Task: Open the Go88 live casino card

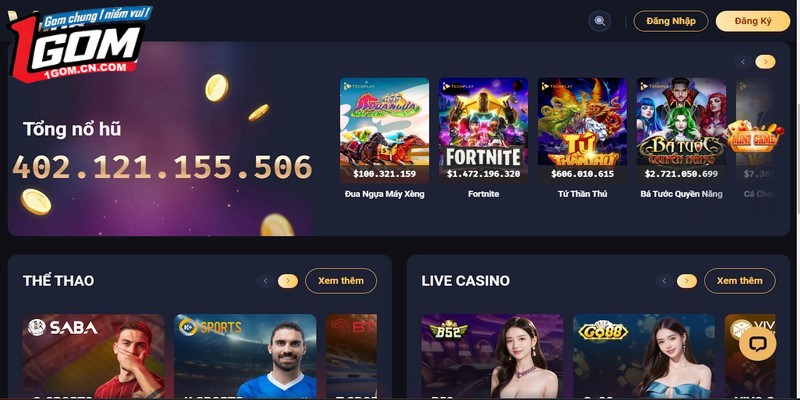Action: pos(644,357)
